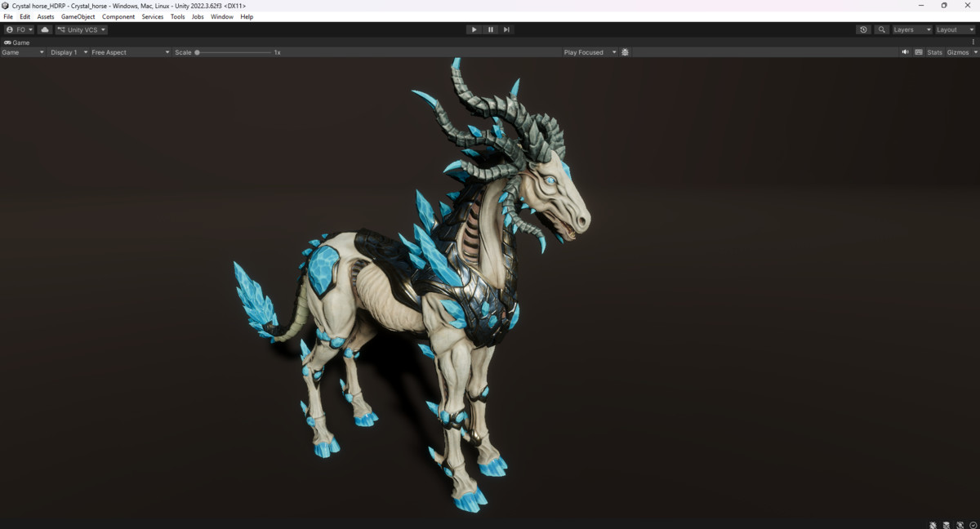980x529 pixels.
Task: Open the Jobs menu
Action: pyautogui.click(x=198, y=16)
